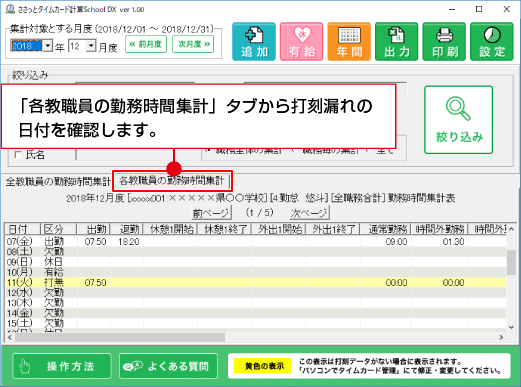Click 前ページ previous page button
This screenshot has height=387, width=521.
pos(212,213)
